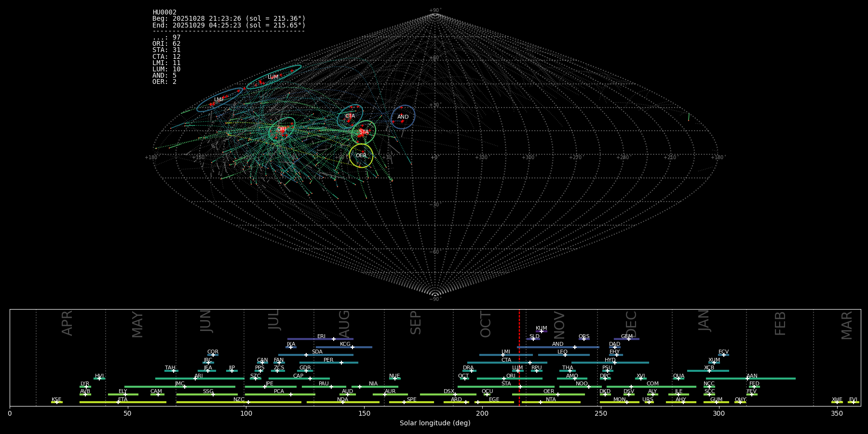Image resolution: width=868 pixels, height=434 pixels.
Task: Click the red dashed current-date line in timeline
Action: (x=519, y=357)
